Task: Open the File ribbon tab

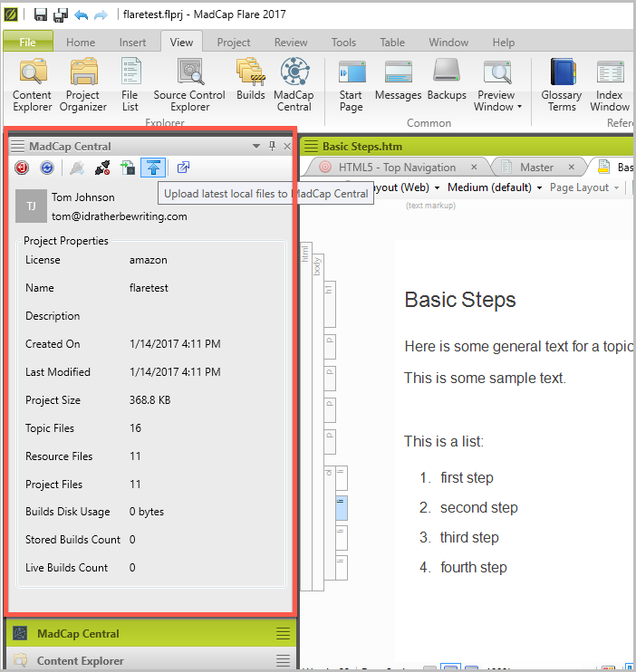Action: [x=28, y=42]
